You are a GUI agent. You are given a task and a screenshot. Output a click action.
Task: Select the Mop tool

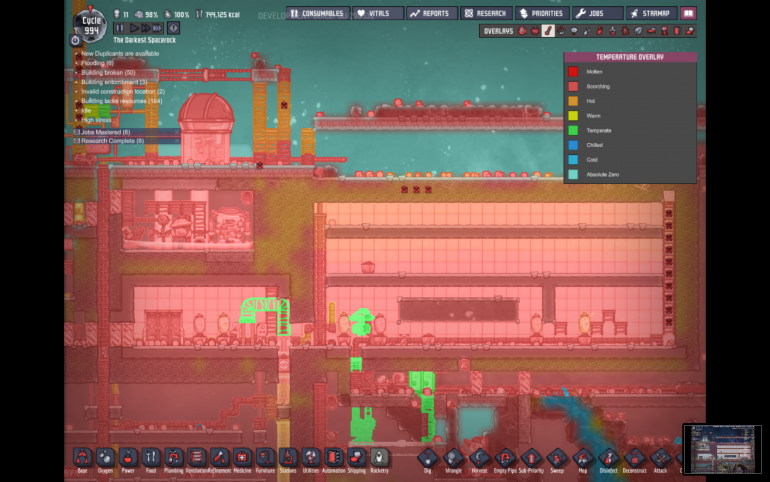[x=582, y=460]
